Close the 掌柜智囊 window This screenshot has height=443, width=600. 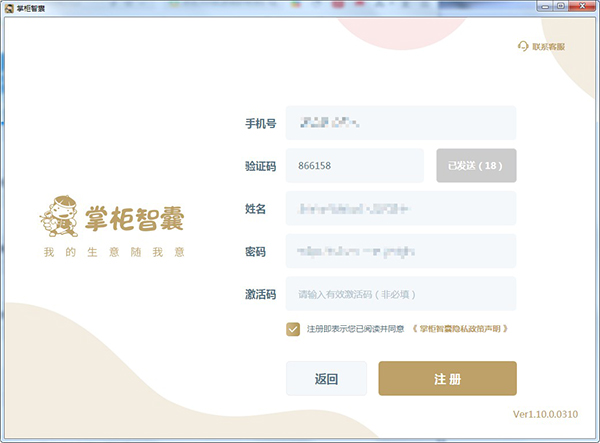582,7
